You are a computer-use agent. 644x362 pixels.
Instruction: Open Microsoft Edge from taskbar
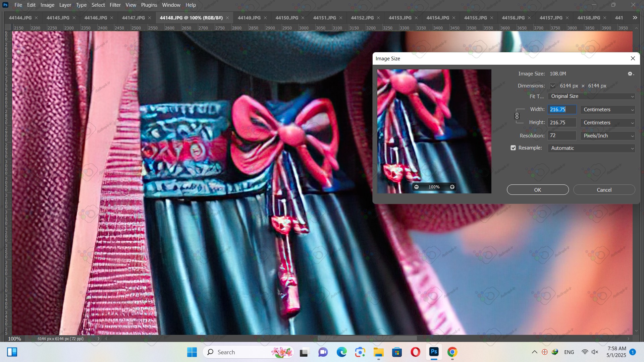[x=341, y=352]
